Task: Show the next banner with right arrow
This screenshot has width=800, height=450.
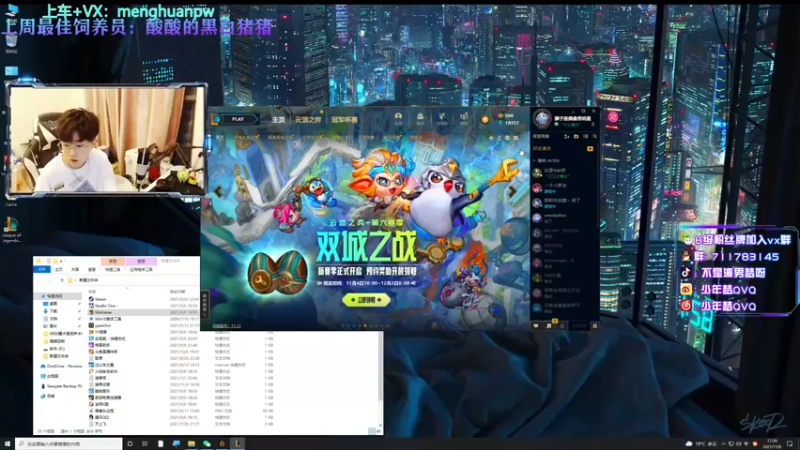Action: 512,191
